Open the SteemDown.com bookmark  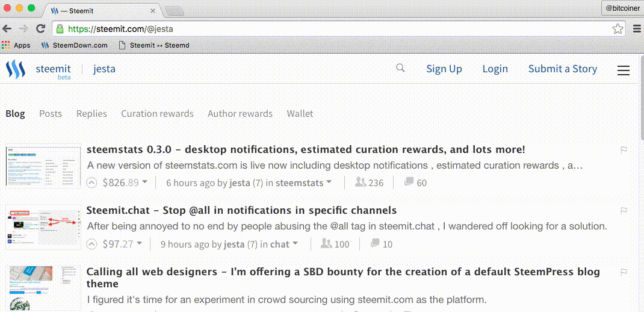coord(75,45)
